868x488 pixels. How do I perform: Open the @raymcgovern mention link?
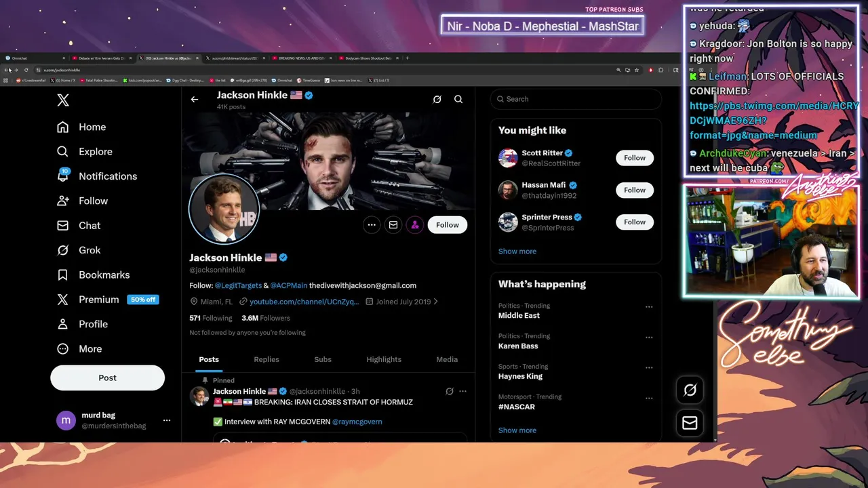pos(357,422)
